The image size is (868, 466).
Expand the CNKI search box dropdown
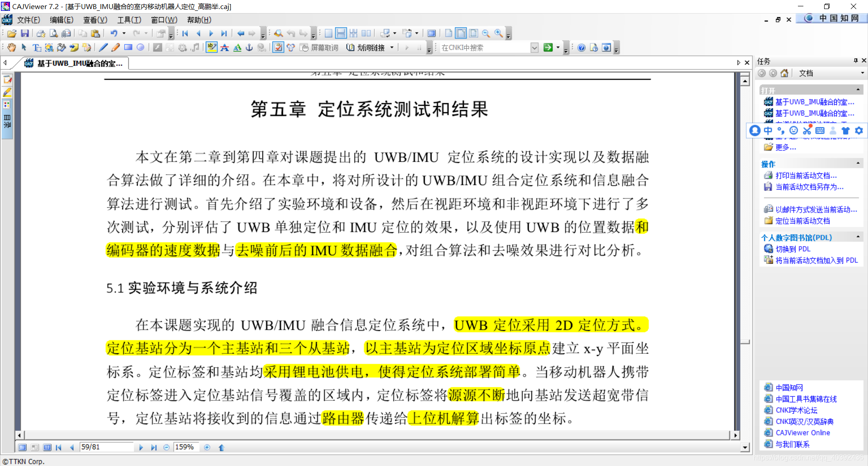534,48
